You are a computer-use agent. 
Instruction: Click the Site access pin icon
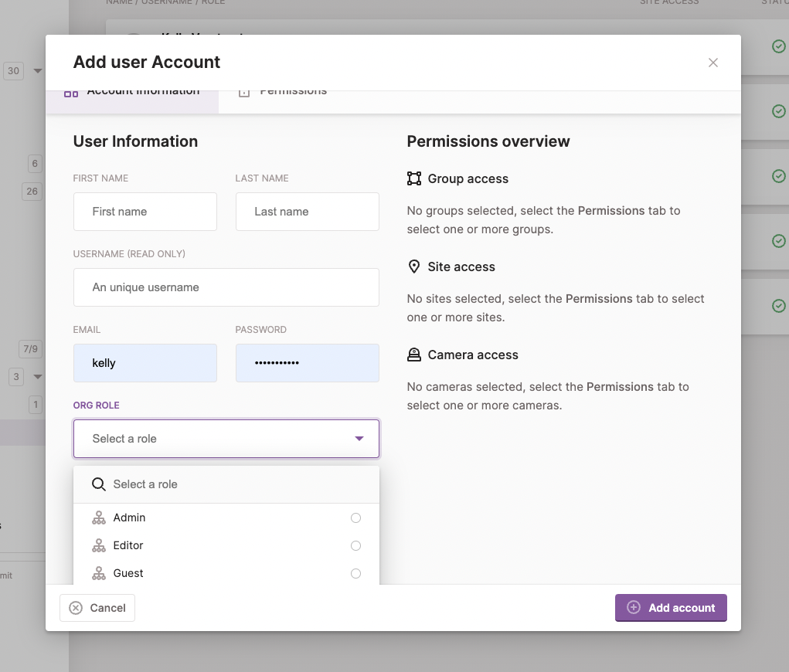[x=414, y=267]
